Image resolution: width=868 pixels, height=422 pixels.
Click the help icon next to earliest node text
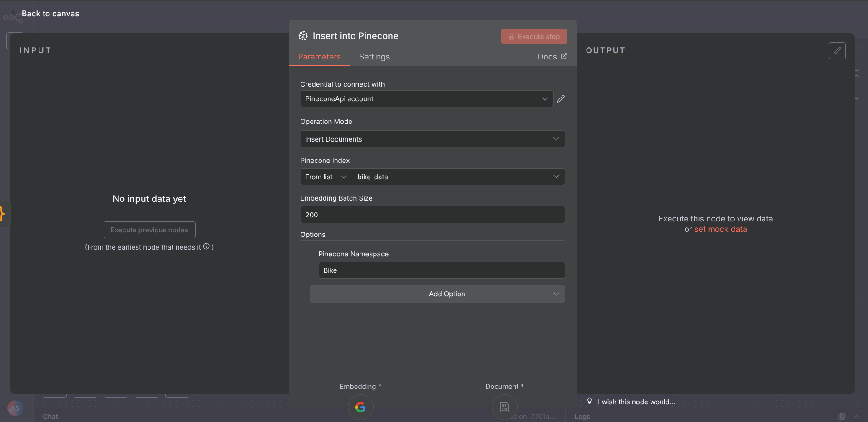(207, 246)
